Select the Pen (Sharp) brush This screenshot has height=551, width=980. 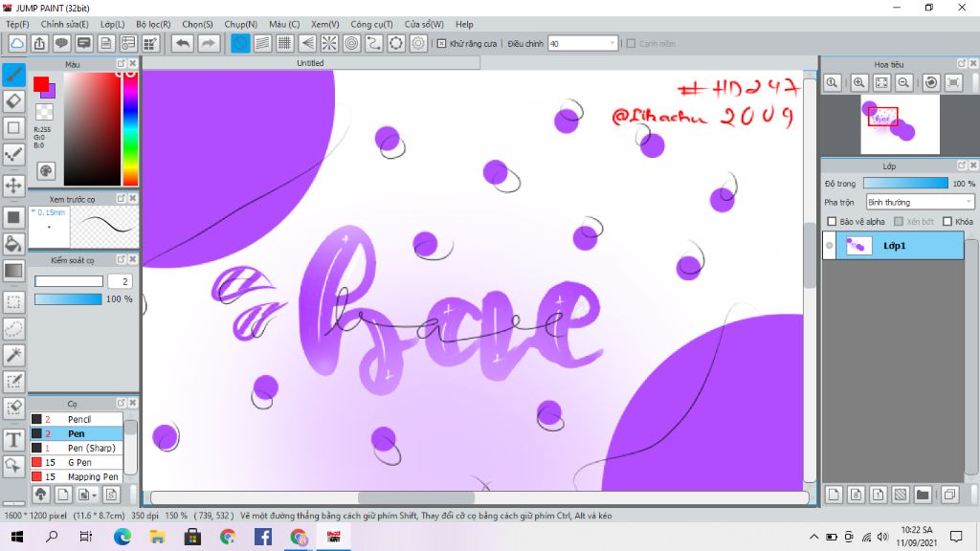(77, 448)
